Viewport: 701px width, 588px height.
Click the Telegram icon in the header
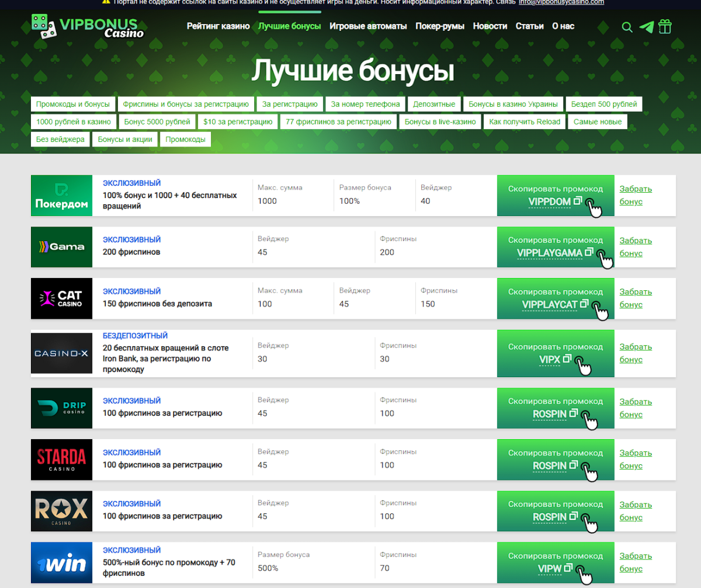pyautogui.click(x=646, y=27)
